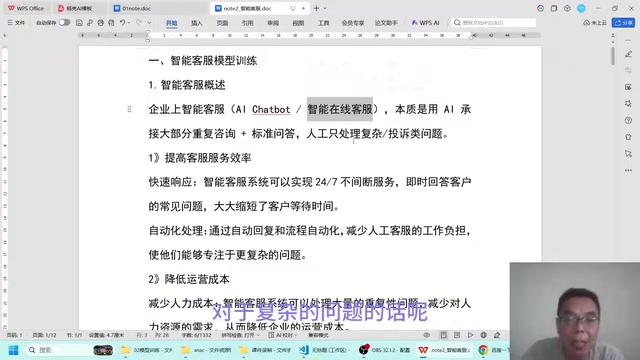Click the vertical scrollbar thumb
The height and width of the screenshot is (360, 640).
pos(613,56)
